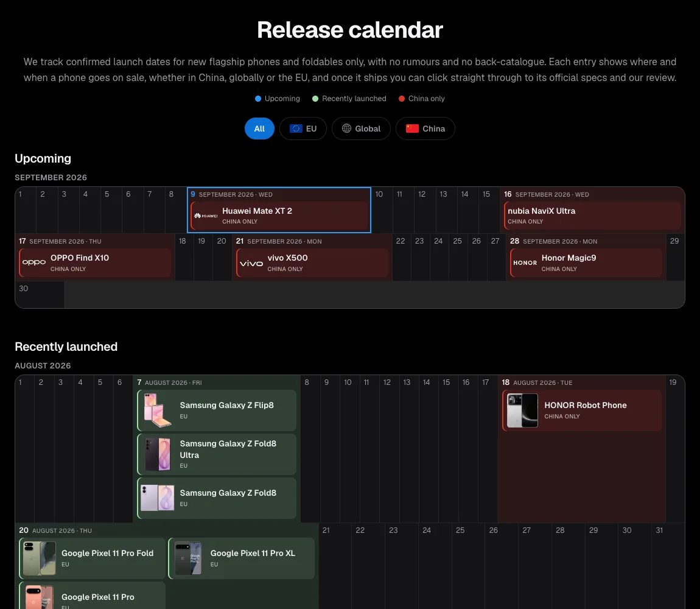The height and width of the screenshot is (609, 700).
Task: Open the nubia NaviX Ultra entry
Action: point(593,216)
